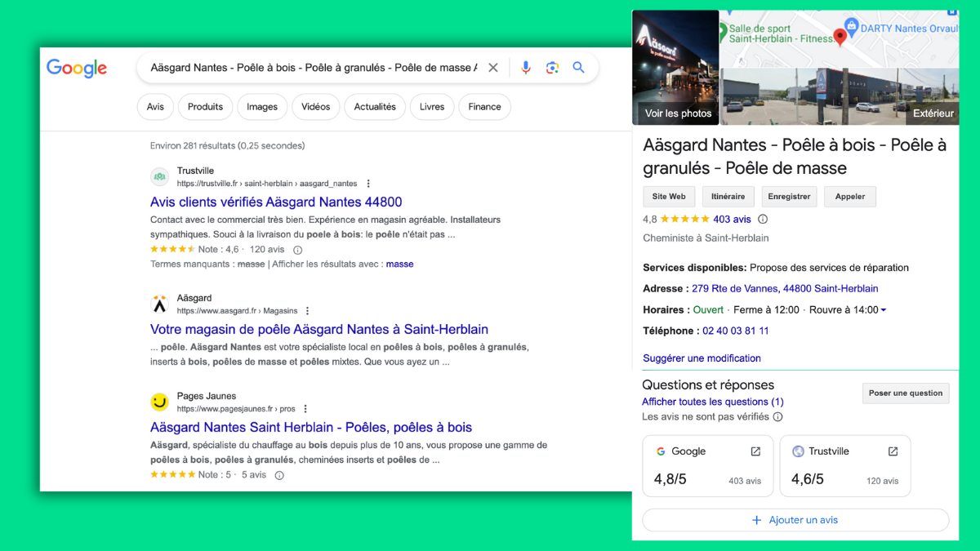
Task: Select the Images filter tab
Action: coord(262,107)
